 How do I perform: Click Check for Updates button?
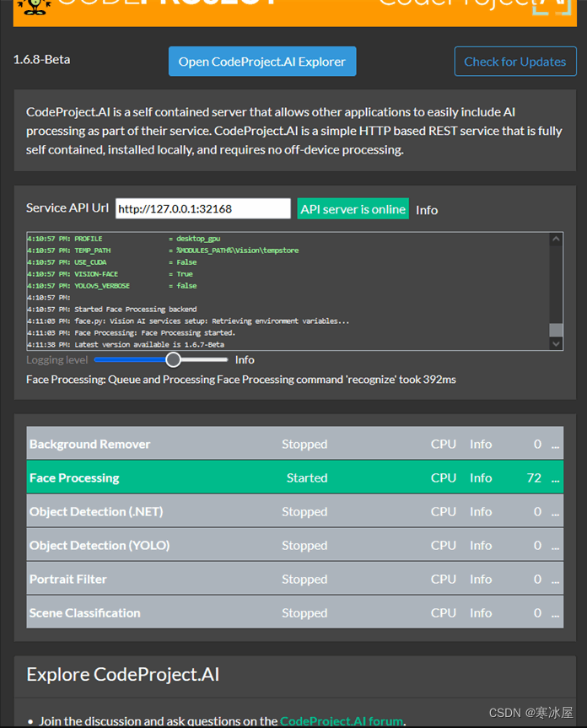[x=515, y=62]
